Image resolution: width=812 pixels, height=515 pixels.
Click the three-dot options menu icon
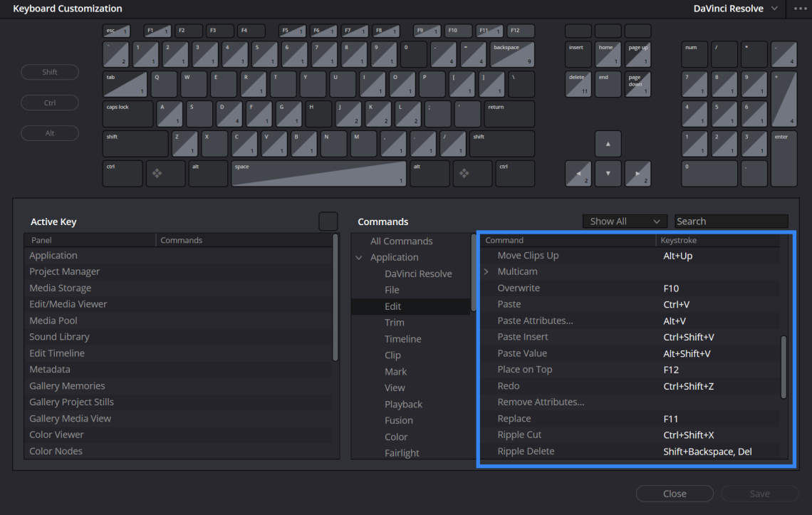pyautogui.click(x=801, y=9)
